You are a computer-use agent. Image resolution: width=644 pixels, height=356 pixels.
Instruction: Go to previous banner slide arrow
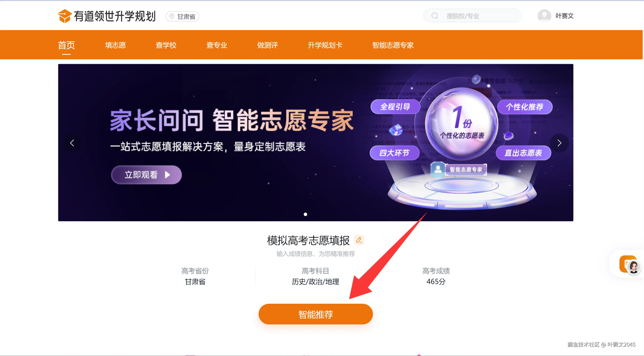[72, 143]
